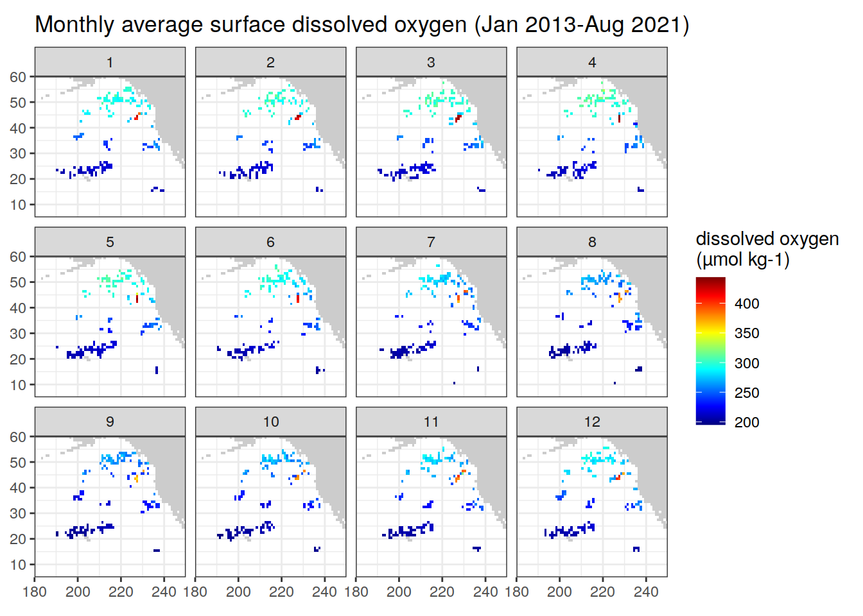Select the month 8 strip header
This screenshot has height=616, width=863.
pyautogui.click(x=591, y=242)
